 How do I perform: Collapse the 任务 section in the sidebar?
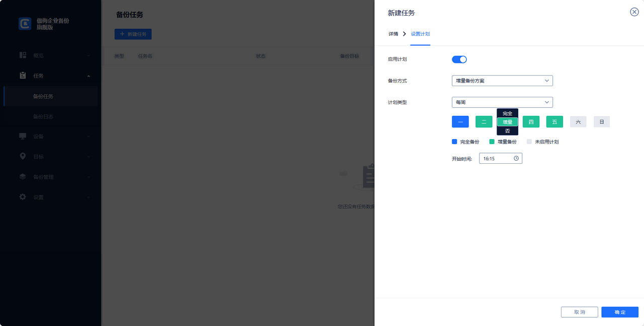tap(89, 76)
